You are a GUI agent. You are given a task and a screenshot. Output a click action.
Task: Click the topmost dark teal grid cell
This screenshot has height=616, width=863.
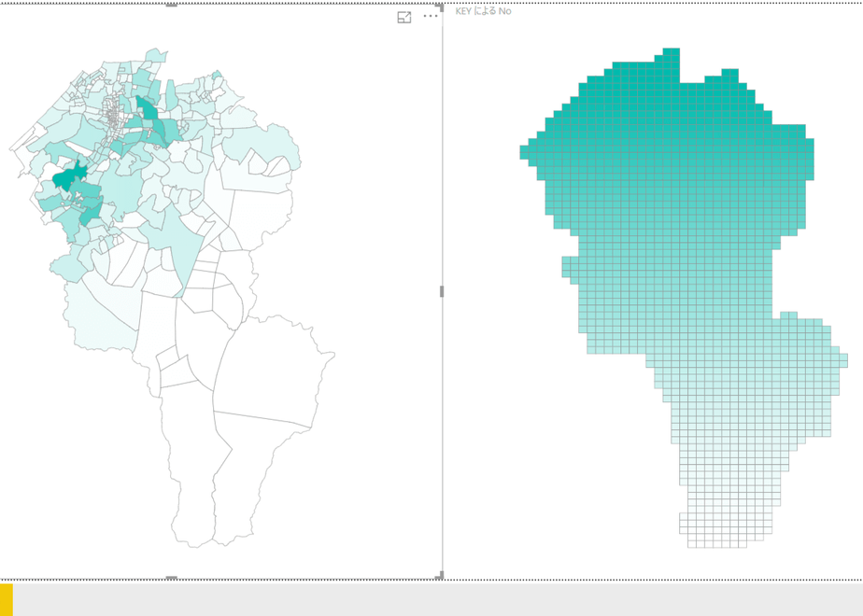pyautogui.click(x=671, y=52)
